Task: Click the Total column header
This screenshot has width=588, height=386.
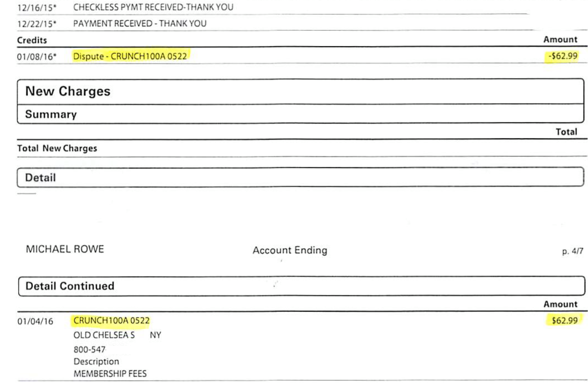Action: coord(566,132)
